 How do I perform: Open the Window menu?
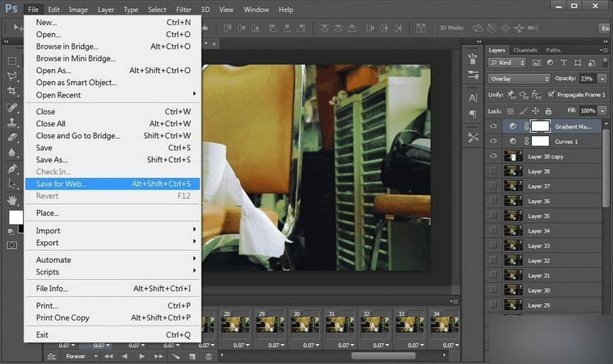coord(256,10)
